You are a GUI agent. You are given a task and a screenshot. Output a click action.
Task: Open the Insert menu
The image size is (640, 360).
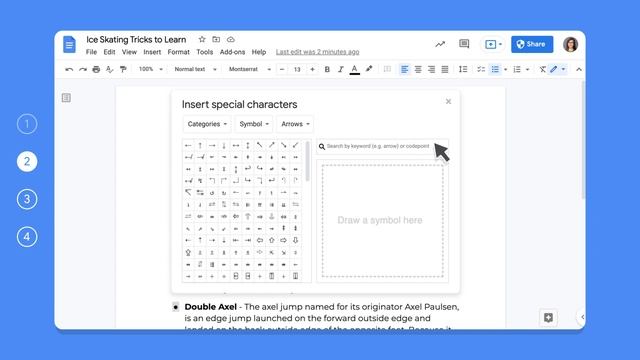pos(152,52)
